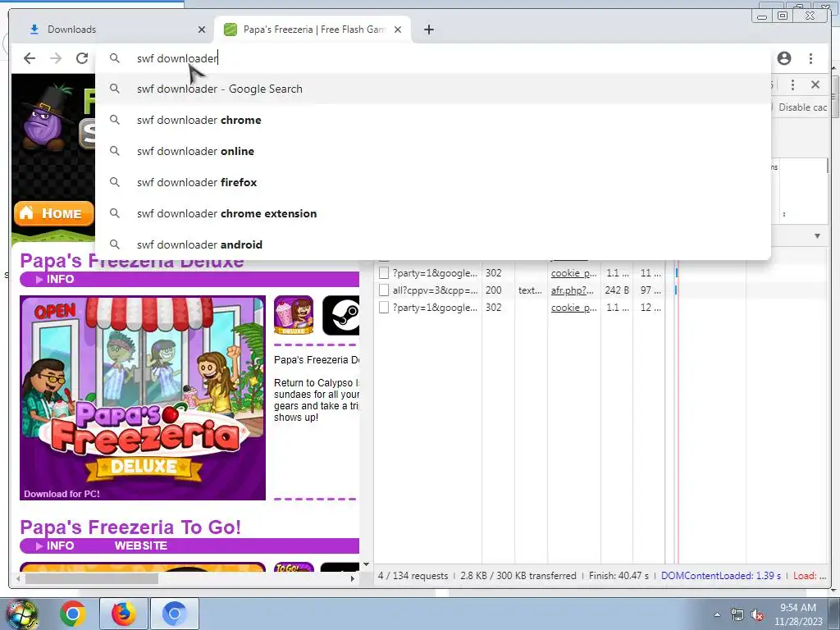This screenshot has width=840, height=630.
Task: Click the '4 / 134 requests' status text
Action: [x=413, y=575]
